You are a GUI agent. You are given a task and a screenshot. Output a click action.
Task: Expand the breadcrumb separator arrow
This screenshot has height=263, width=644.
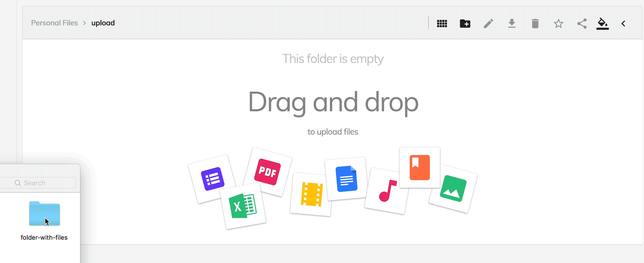(84, 23)
